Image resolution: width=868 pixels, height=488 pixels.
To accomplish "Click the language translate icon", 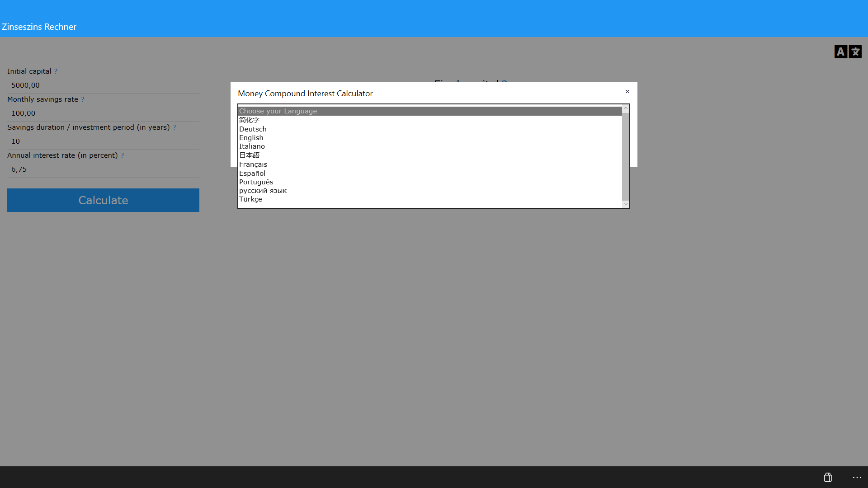I will point(848,52).
